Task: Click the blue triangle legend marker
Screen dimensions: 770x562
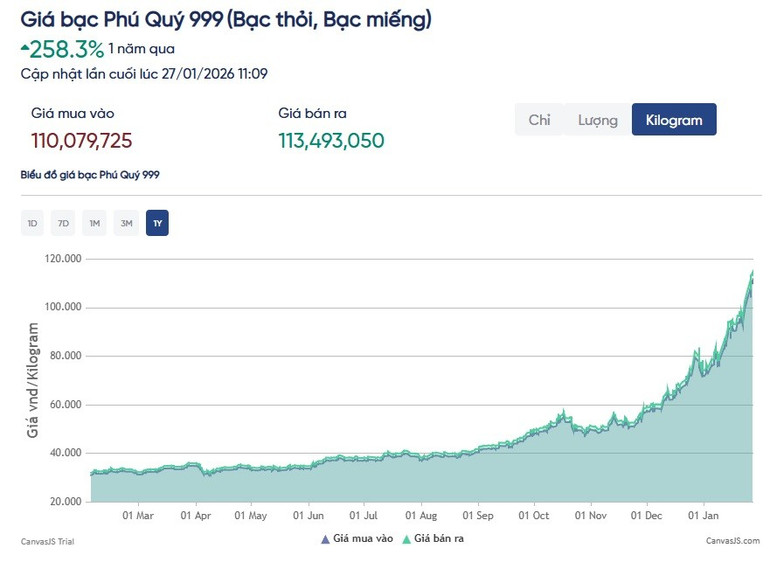Action: [325, 539]
